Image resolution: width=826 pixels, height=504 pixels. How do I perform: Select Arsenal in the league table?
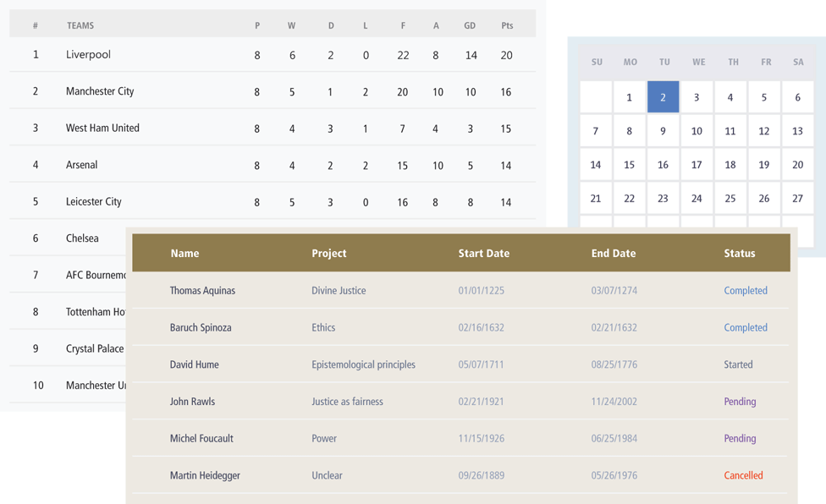pyautogui.click(x=82, y=165)
